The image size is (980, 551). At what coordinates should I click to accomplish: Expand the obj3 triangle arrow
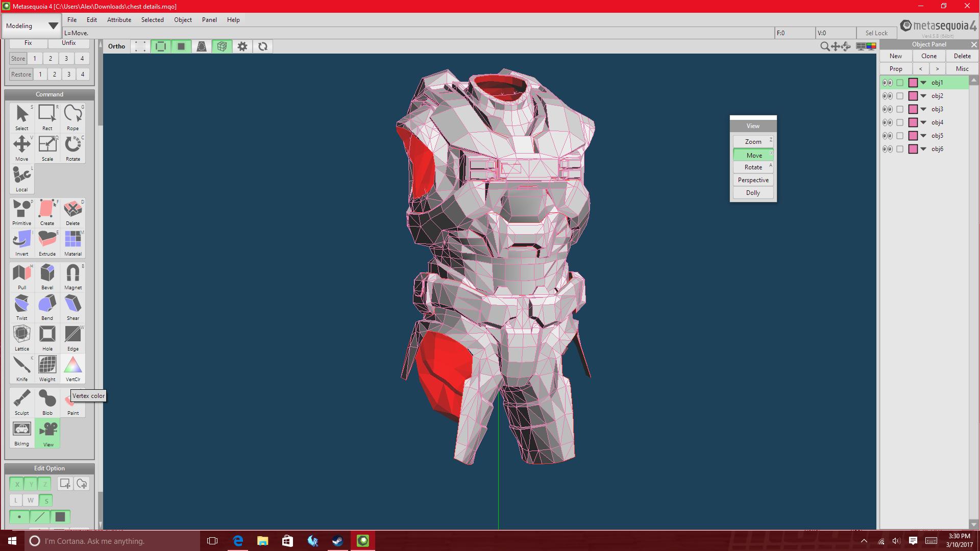point(923,109)
